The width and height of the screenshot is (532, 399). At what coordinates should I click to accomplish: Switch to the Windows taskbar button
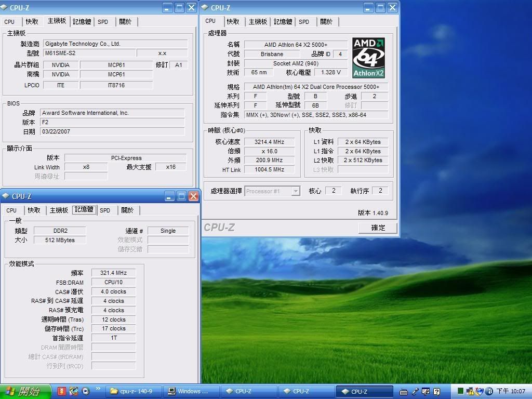[x=191, y=392]
